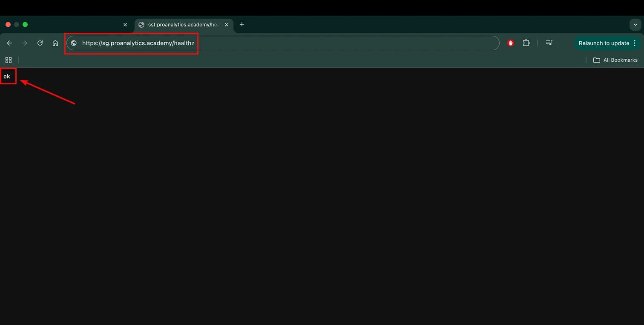Expand the tab search chevron
The image size is (644, 325).
coord(635,25)
